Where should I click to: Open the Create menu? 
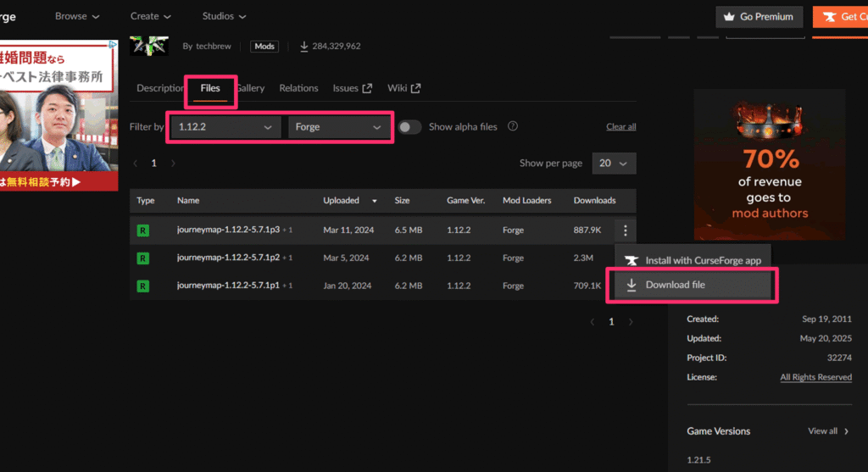click(151, 16)
